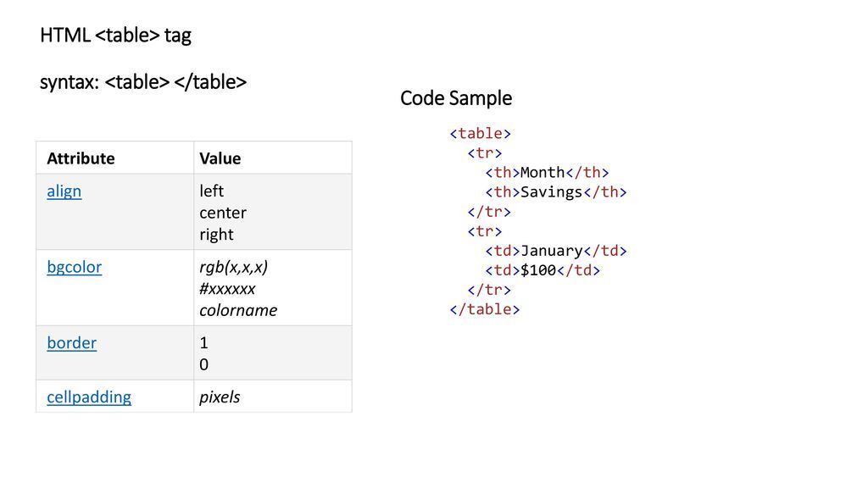Open the cellpadding attribute link
The width and height of the screenshot is (868, 488).
click(x=89, y=396)
